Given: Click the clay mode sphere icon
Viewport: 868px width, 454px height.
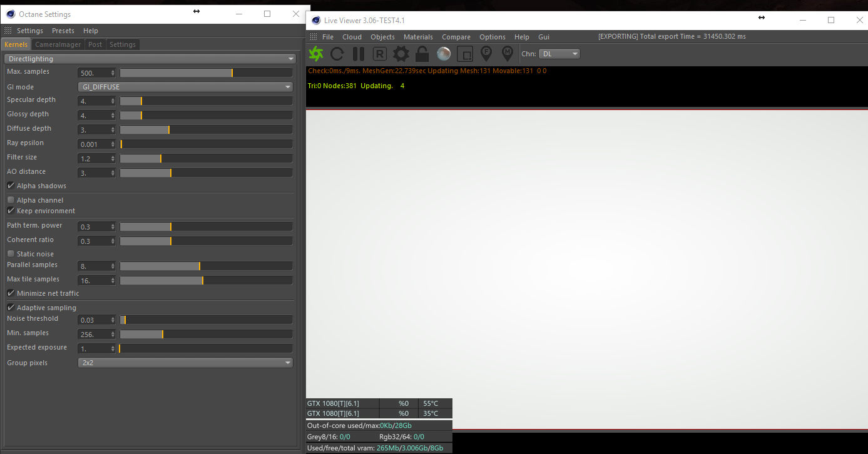Looking at the screenshot, I should [x=444, y=54].
